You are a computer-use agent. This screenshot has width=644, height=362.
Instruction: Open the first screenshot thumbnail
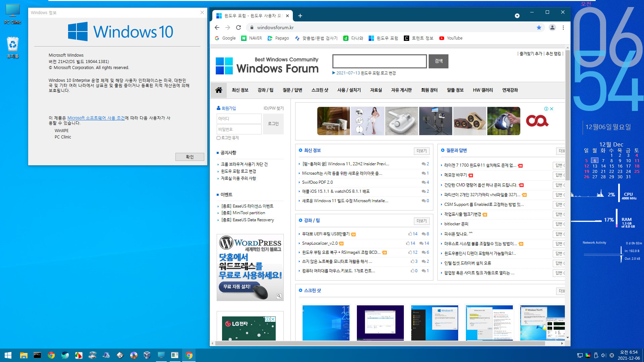coord(326,323)
